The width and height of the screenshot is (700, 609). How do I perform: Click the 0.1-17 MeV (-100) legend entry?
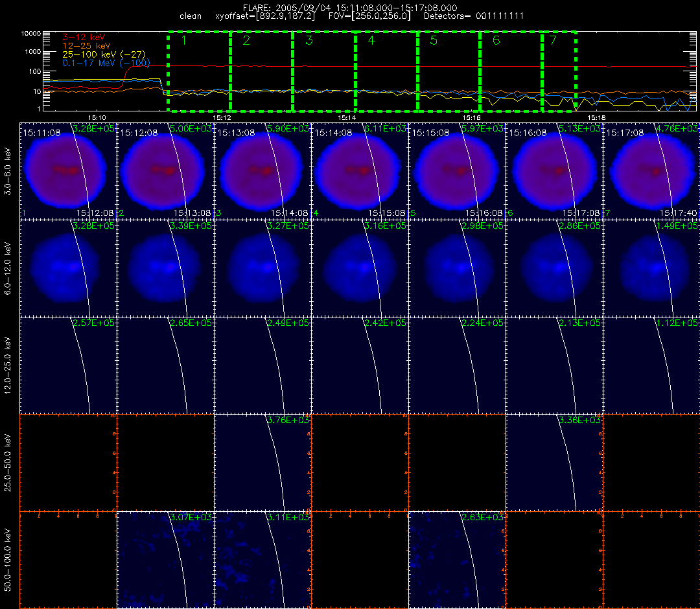pyautogui.click(x=106, y=63)
